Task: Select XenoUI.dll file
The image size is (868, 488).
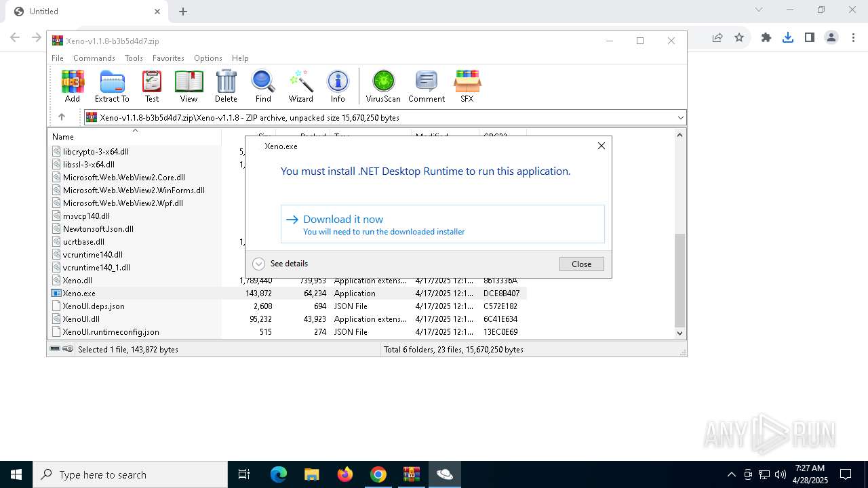Action: click(81, 319)
